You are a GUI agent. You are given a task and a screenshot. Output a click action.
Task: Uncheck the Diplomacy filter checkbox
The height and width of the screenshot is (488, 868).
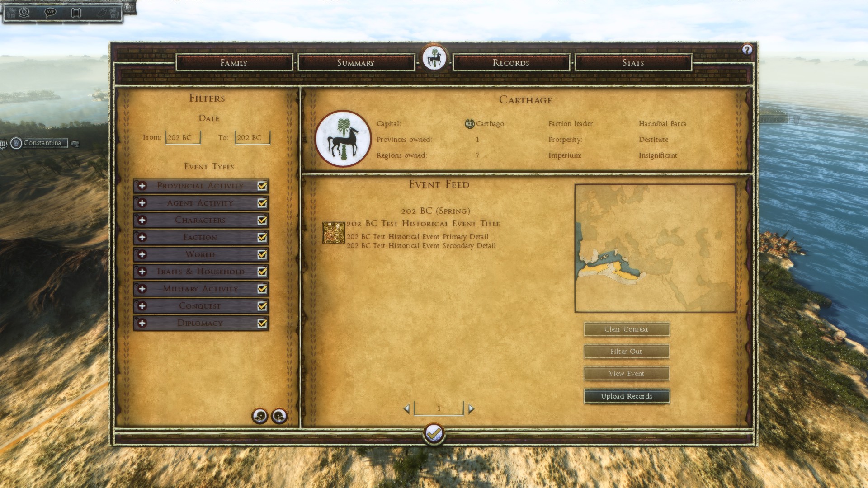[x=262, y=323]
